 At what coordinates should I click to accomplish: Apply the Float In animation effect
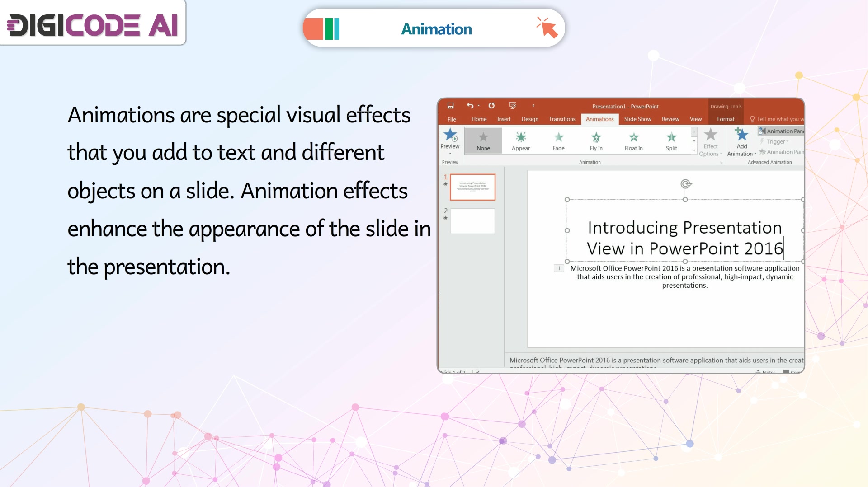[x=634, y=141]
